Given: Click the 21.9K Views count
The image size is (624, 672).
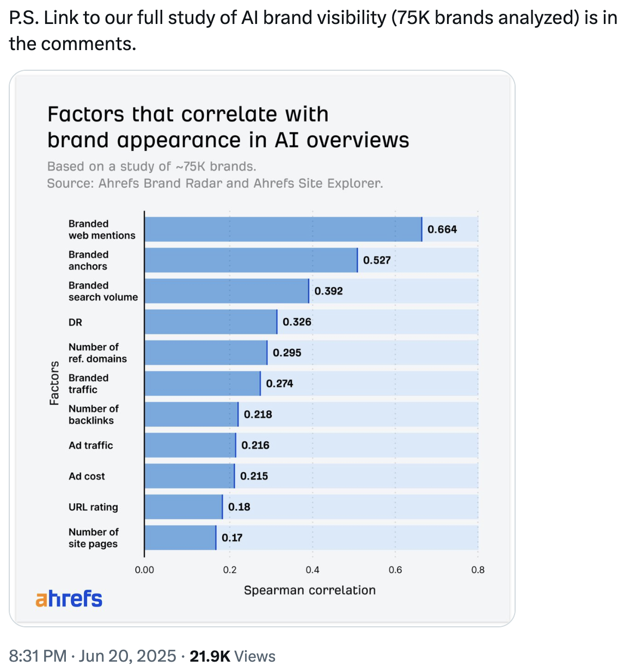Looking at the screenshot, I should [x=232, y=656].
